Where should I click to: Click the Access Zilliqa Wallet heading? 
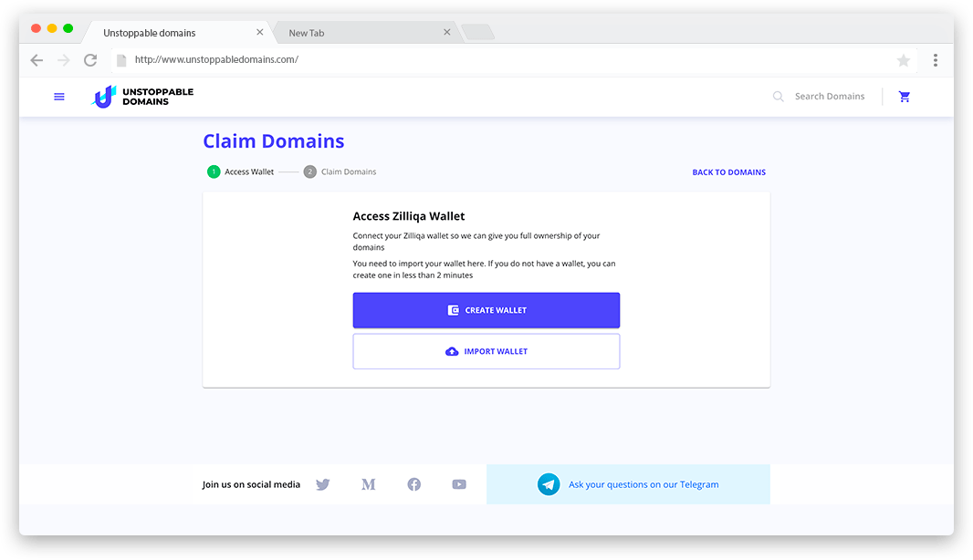click(409, 216)
